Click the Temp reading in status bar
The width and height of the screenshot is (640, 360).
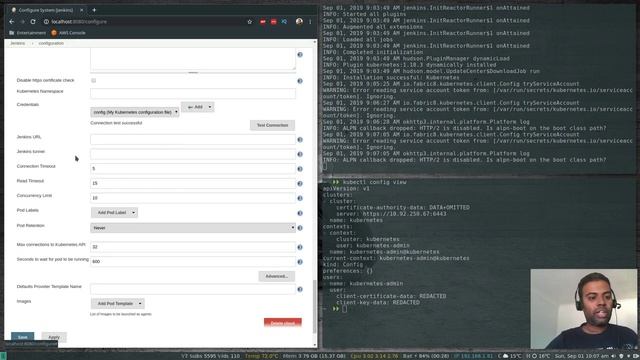(x=261, y=356)
